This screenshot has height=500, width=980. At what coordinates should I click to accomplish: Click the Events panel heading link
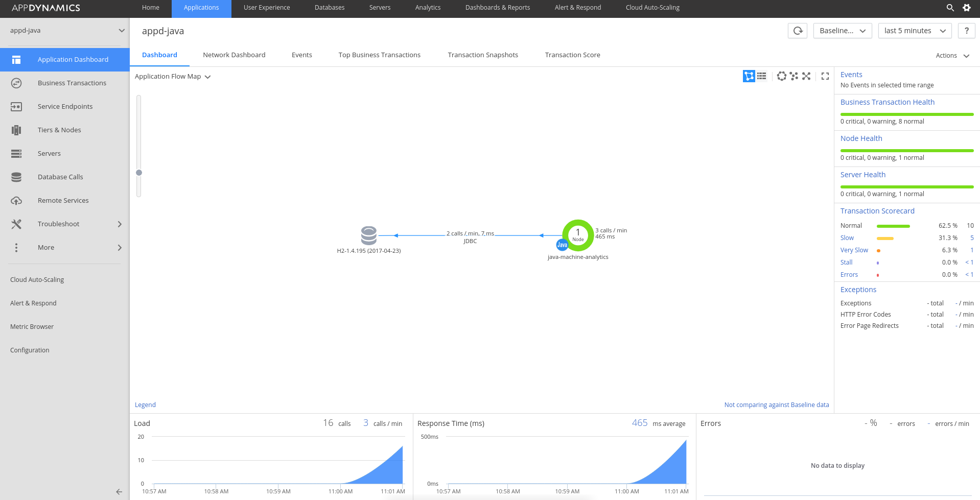point(851,75)
